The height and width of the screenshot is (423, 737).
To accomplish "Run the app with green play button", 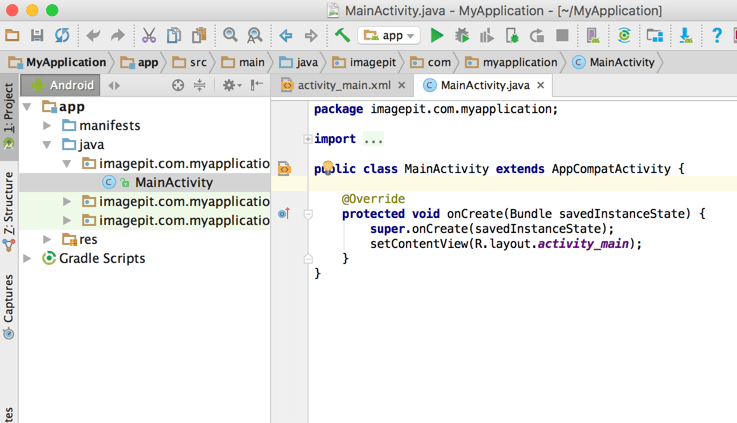I will pos(437,35).
